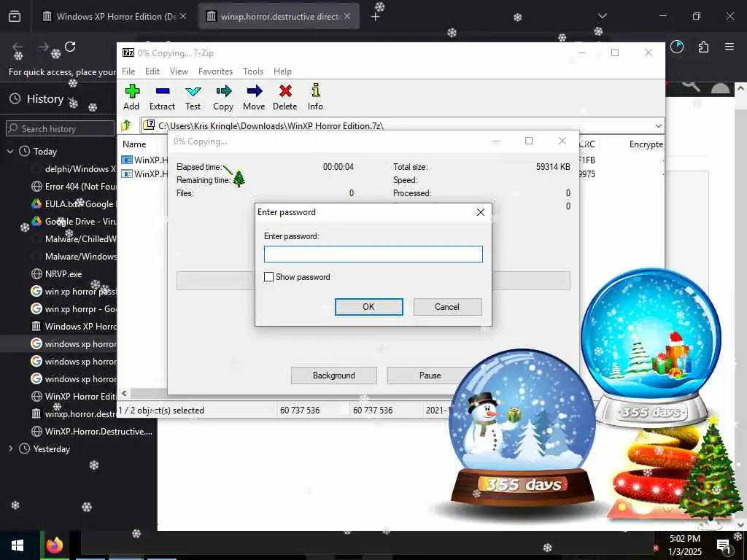This screenshot has width=747, height=560.
Task: Open the Help menu in 7-Zip
Action: [282, 71]
